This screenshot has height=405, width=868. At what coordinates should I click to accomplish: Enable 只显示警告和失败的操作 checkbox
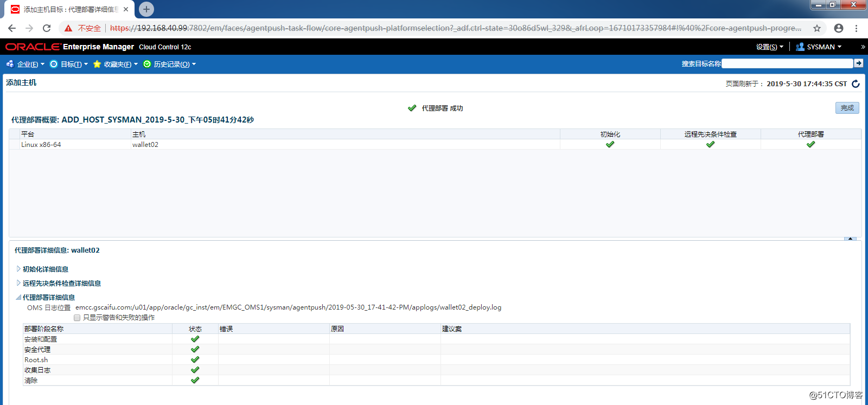point(77,318)
